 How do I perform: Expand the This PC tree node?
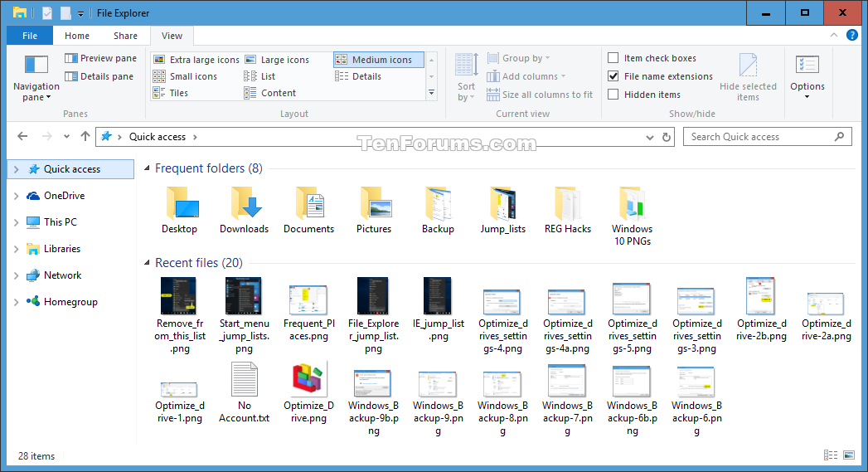(16, 222)
